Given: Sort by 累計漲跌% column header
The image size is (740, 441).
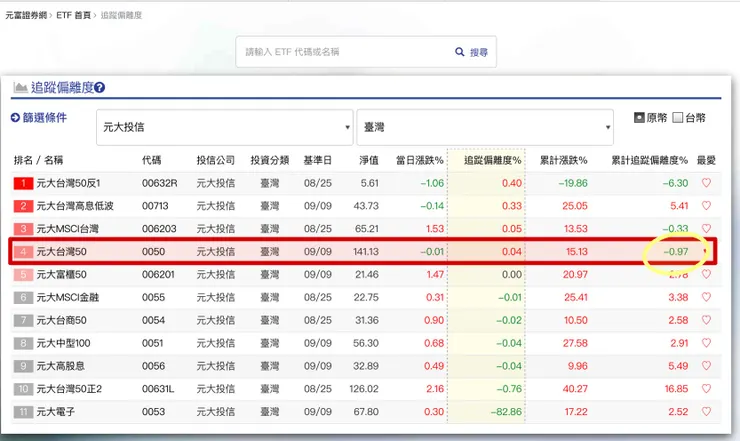Looking at the screenshot, I should click(563, 160).
